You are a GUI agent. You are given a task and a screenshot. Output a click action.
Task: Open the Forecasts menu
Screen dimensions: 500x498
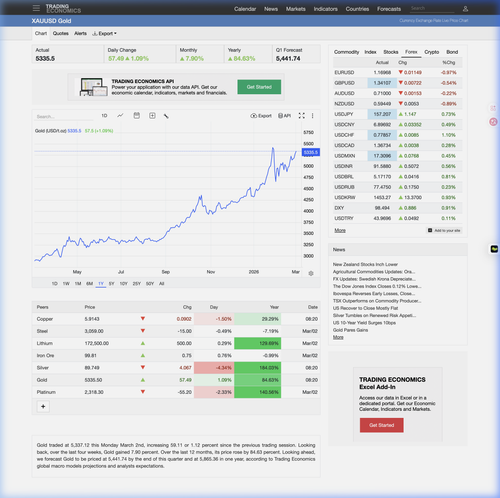(389, 9)
